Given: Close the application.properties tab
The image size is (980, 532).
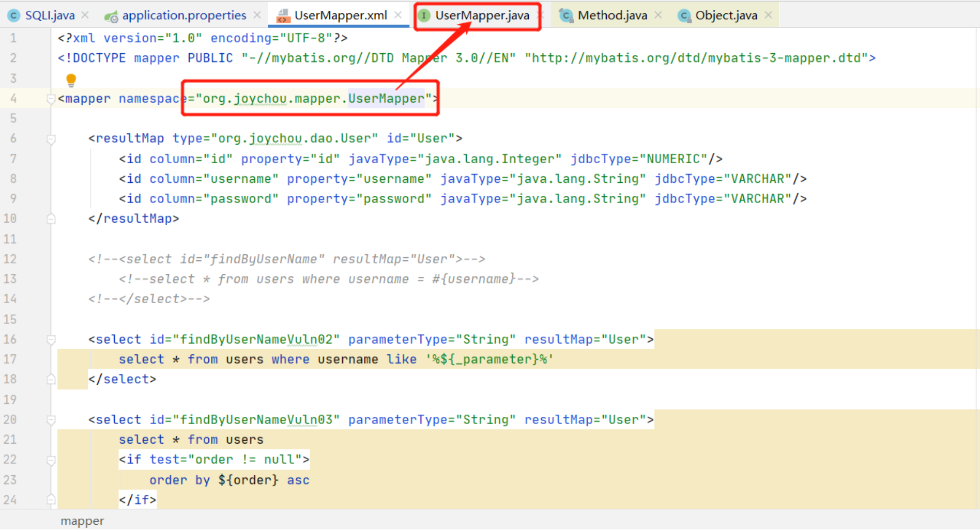Looking at the screenshot, I should coord(257,15).
